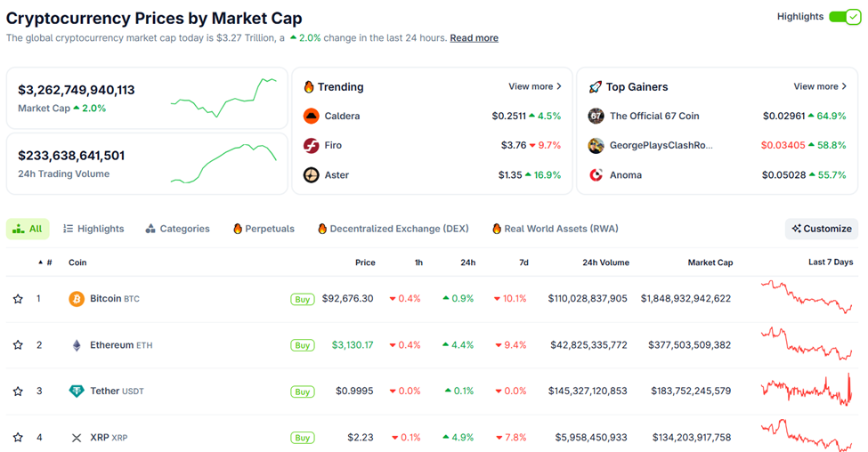This screenshot has width=868, height=452.
Task: Click the Anoma top gainer icon
Action: pos(596,175)
